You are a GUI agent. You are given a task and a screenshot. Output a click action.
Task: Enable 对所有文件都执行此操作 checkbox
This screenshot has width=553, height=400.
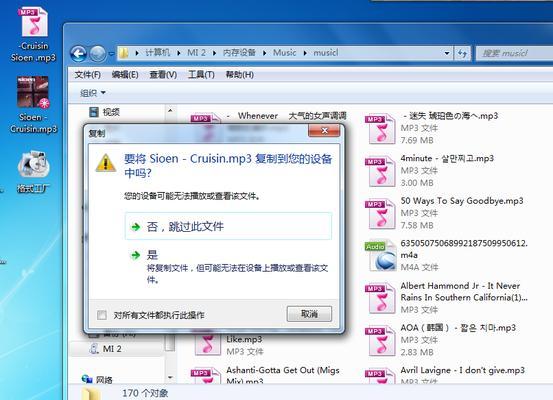tap(102, 315)
